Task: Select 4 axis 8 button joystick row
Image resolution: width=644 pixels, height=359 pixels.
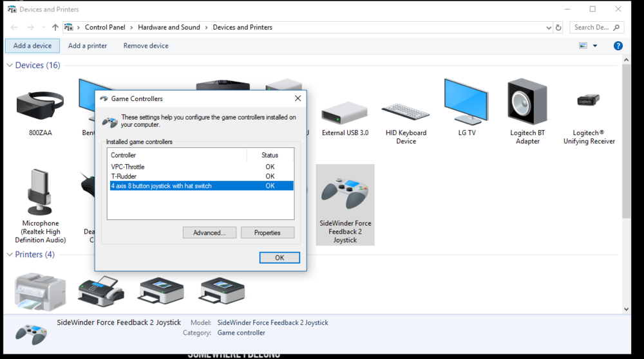Action: pyautogui.click(x=202, y=186)
